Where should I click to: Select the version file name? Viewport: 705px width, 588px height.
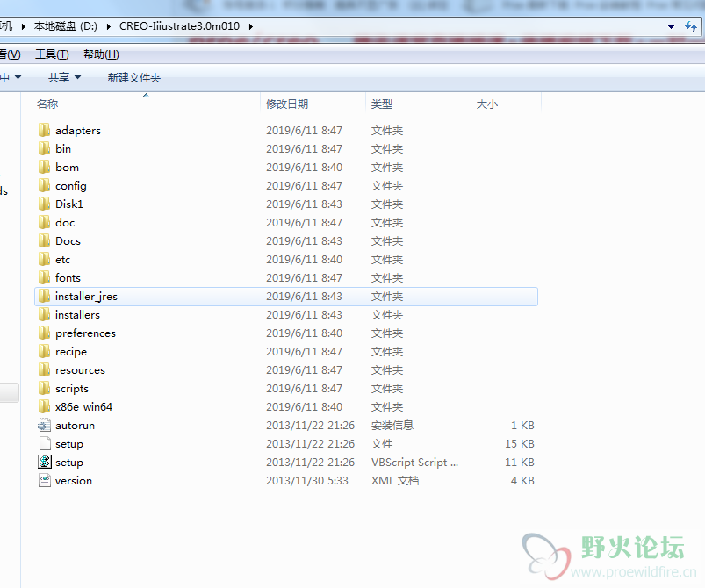pos(73,481)
